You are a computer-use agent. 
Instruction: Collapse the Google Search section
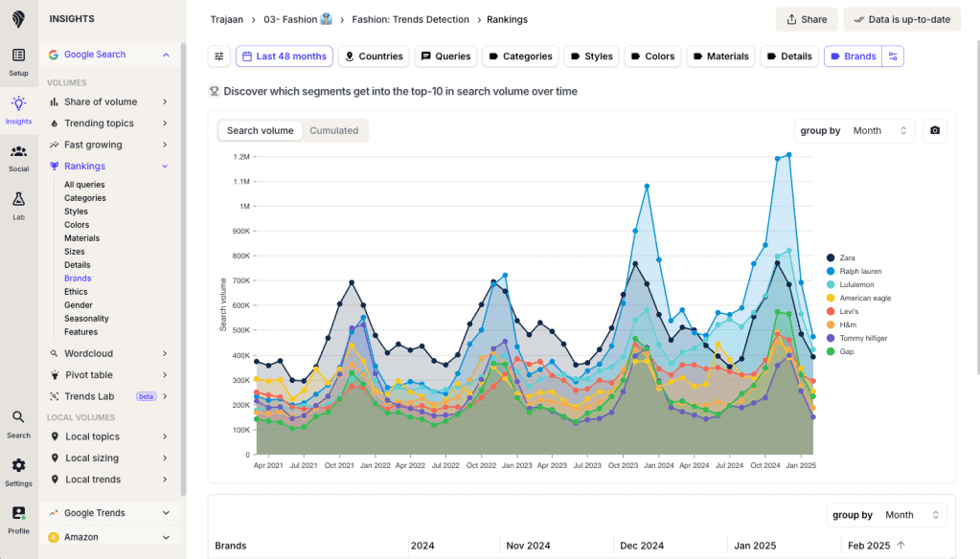pos(166,55)
